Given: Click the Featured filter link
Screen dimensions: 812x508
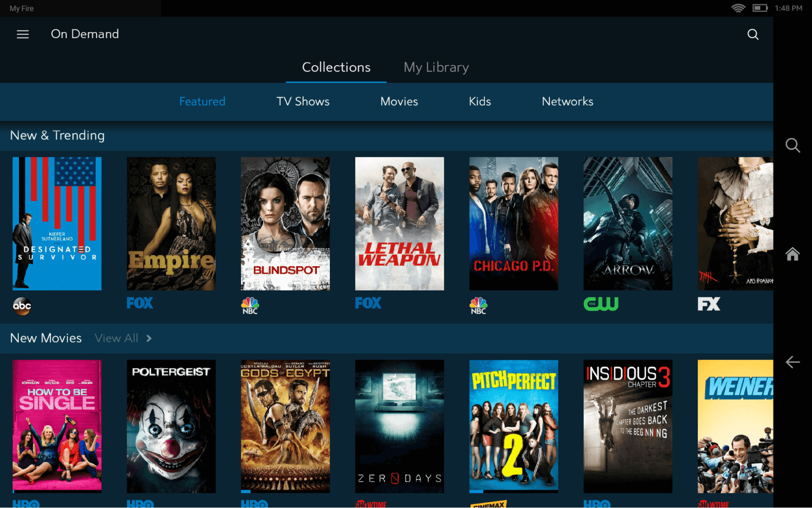Looking at the screenshot, I should pos(202,101).
